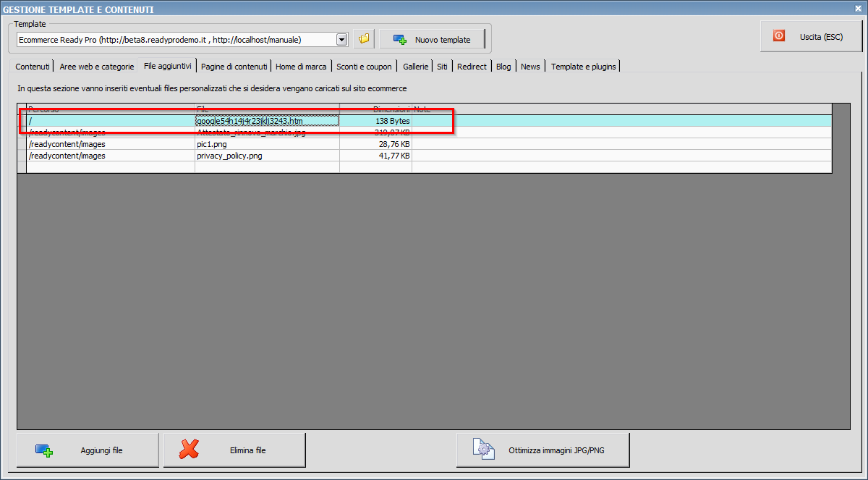Open the Redirect tab
The width and height of the screenshot is (868, 480).
(x=472, y=66)
